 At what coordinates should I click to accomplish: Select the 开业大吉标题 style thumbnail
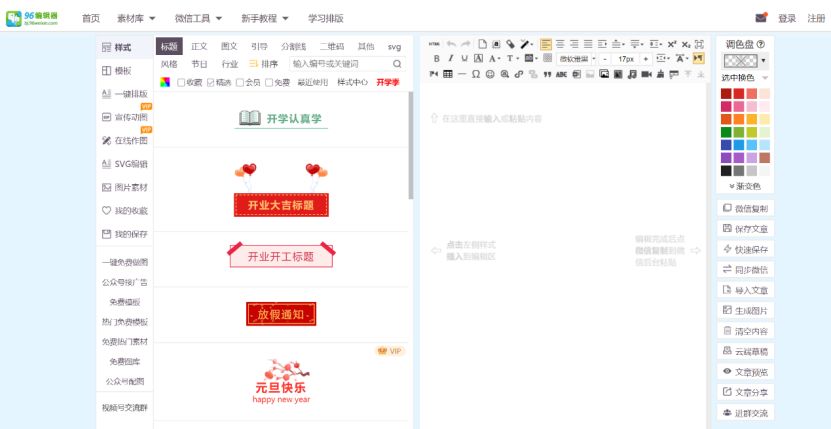[x=281, y=190]
